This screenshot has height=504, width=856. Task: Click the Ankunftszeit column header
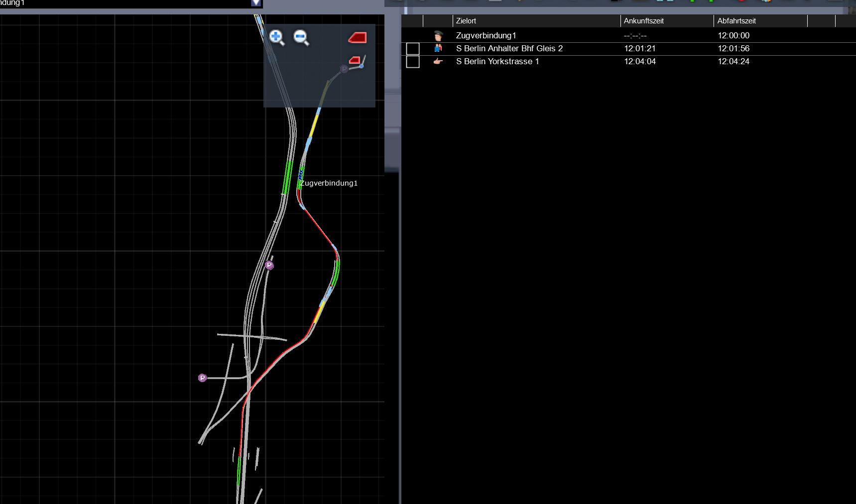(x=667, y=21)
